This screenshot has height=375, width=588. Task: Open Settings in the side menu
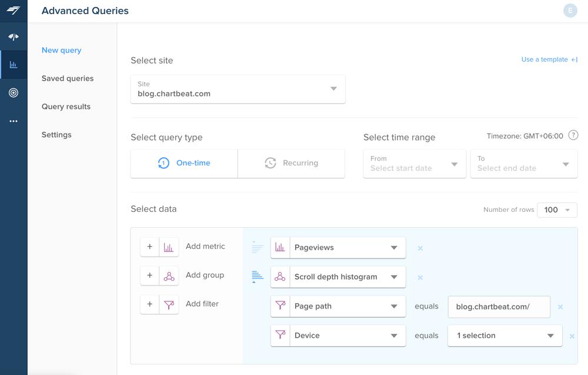pyautogui.click(x=56, y=135)
